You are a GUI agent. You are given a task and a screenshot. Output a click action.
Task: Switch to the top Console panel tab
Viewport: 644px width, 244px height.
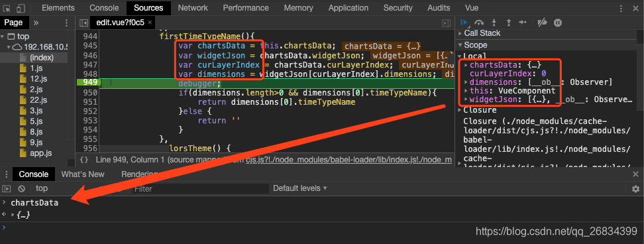pos(104,8)
